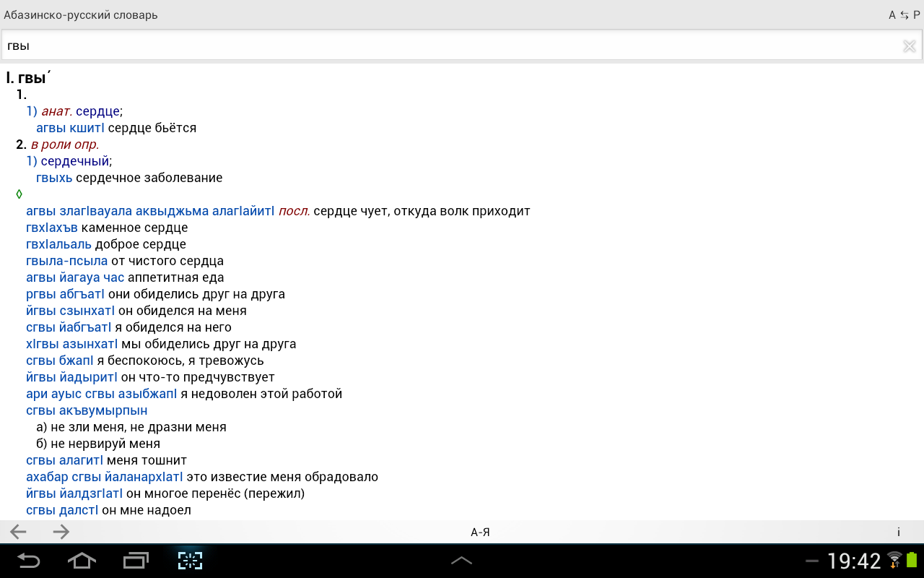Tap translation 'аппетитная еда'
This screenshot has width=924, height=578.
click(176, 277)
